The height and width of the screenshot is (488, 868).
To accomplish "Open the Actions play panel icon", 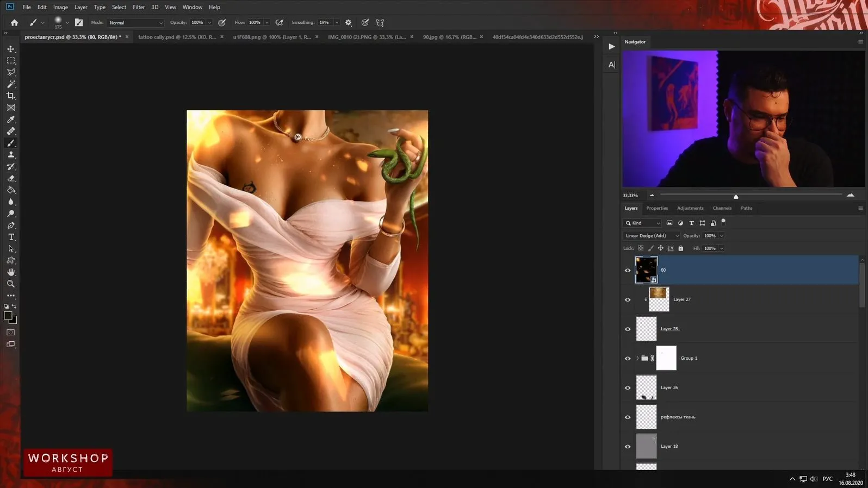I will coord(612,47).
